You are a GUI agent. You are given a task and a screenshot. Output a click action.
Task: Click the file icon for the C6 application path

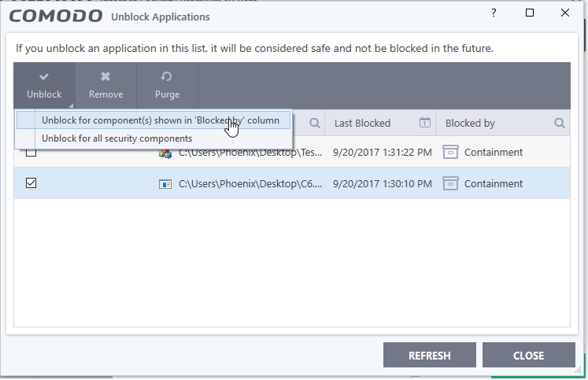click(x=165, y=184)
